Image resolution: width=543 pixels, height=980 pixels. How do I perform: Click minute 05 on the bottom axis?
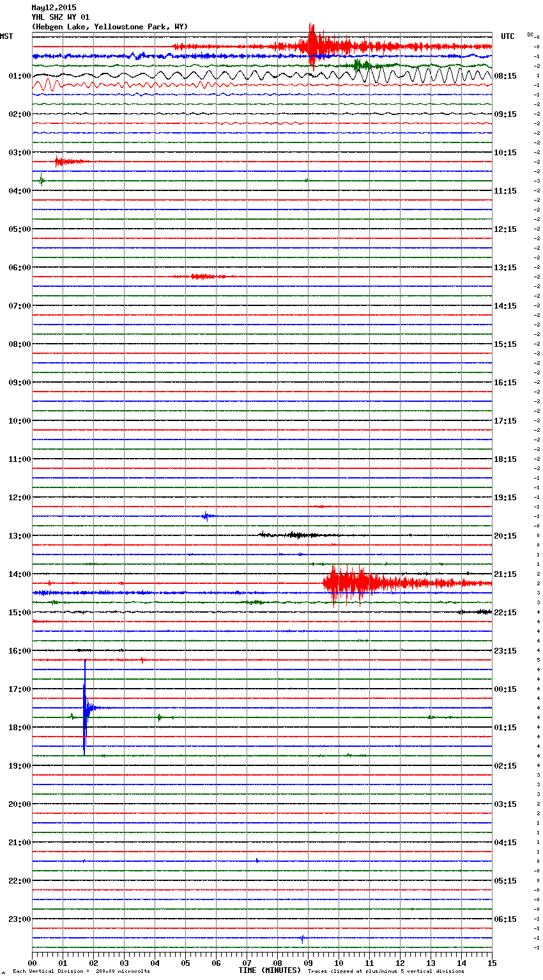[x=185, y=963]
